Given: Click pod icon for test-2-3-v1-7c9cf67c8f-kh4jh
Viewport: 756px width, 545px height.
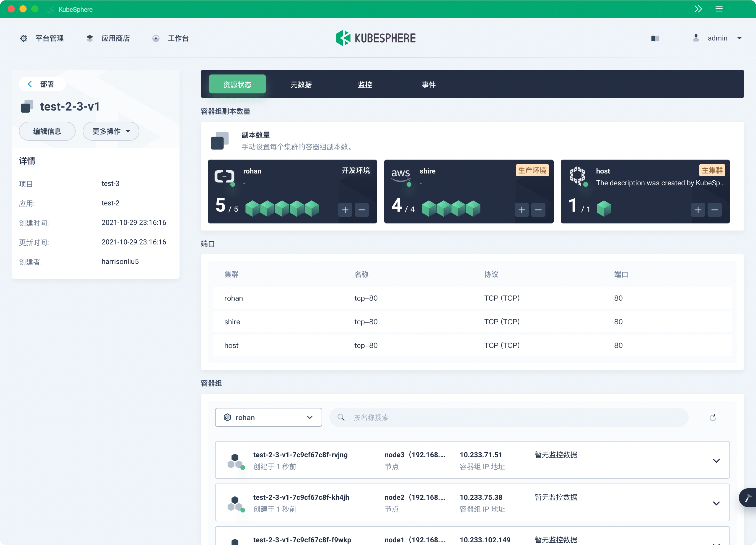Looking at the screenshot, I should pos(236,504).
